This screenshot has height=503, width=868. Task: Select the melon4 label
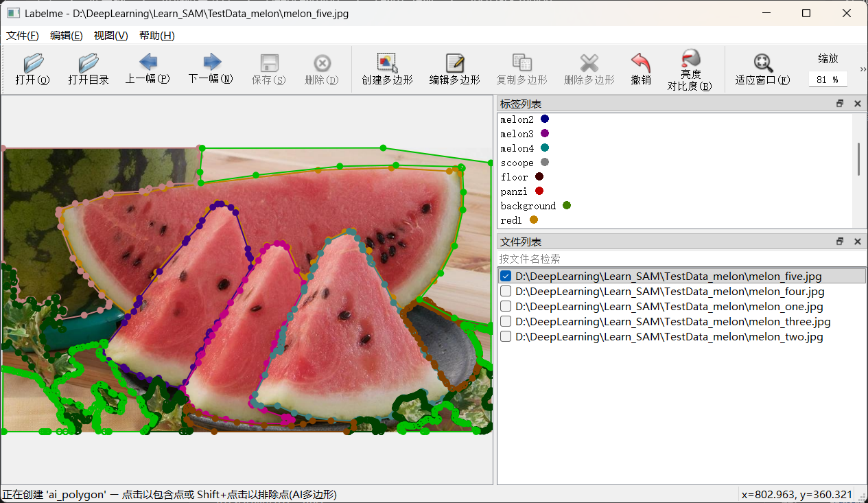[517, 148]
